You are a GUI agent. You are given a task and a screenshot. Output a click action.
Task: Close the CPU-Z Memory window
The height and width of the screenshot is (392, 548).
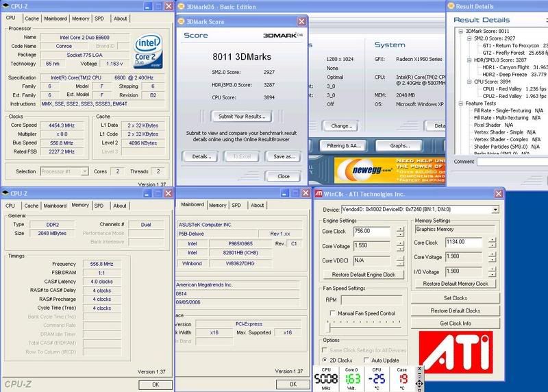coord(169,193)
